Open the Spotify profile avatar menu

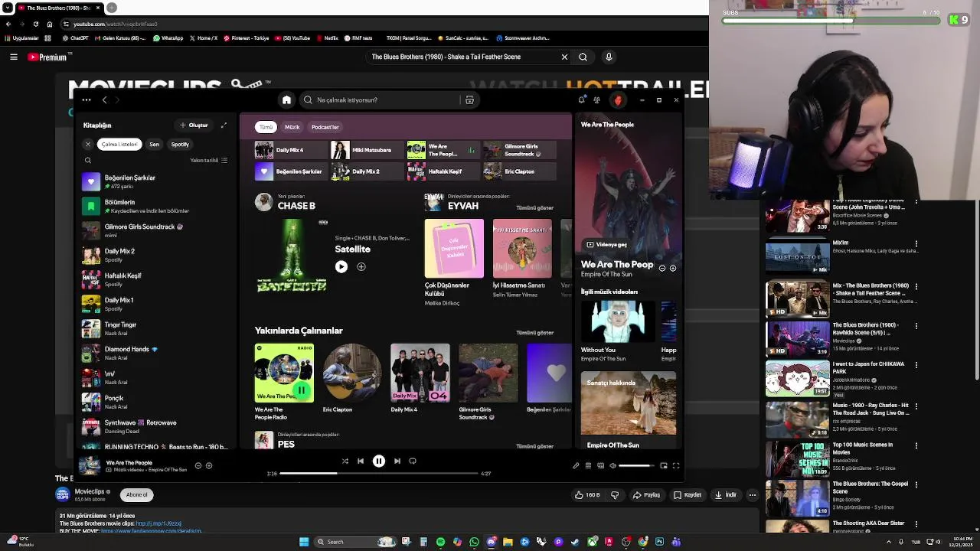pos(618,100)
